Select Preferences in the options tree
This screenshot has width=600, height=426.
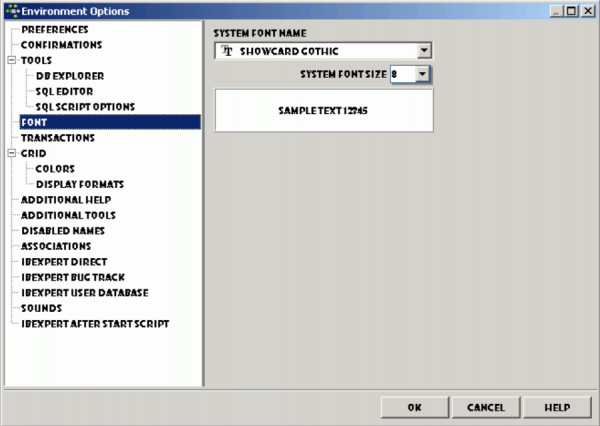(x=55, y=29)
